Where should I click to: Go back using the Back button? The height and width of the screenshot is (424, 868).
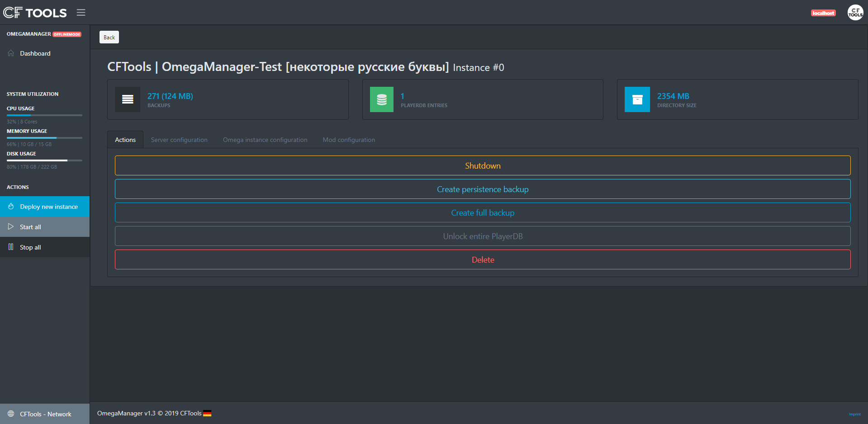coord(109,38)
